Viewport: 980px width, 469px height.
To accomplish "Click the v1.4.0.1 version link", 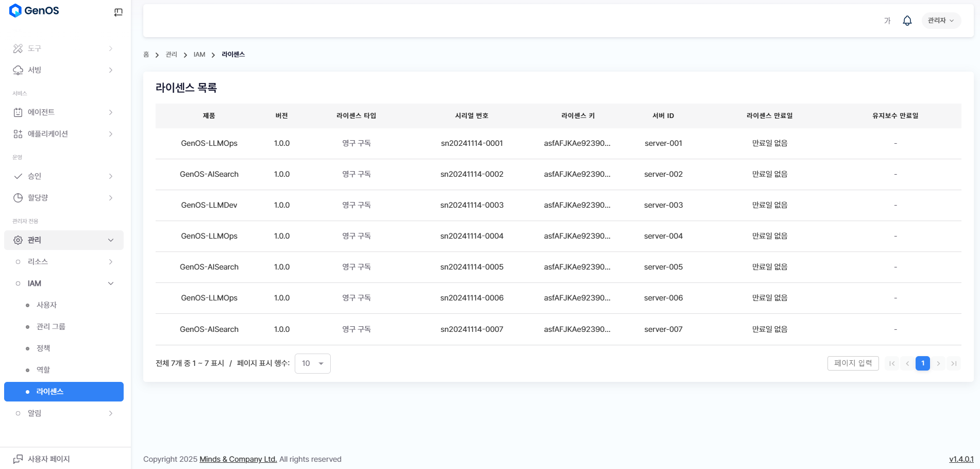I will pos(961,459).
